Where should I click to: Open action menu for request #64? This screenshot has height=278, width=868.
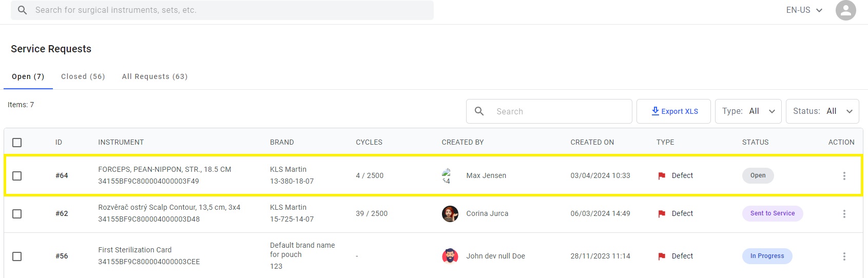click(844, 176)
